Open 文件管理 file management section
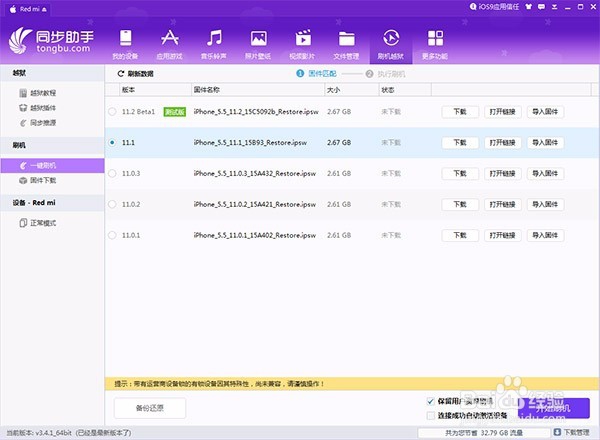Screen dimensions: 600x440 (x=346, y=44)
